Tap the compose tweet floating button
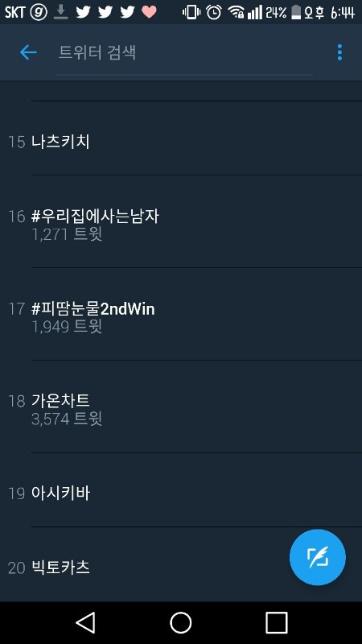Screen dimensions: 362x644 pyautogui.click(x=317, y=557)
